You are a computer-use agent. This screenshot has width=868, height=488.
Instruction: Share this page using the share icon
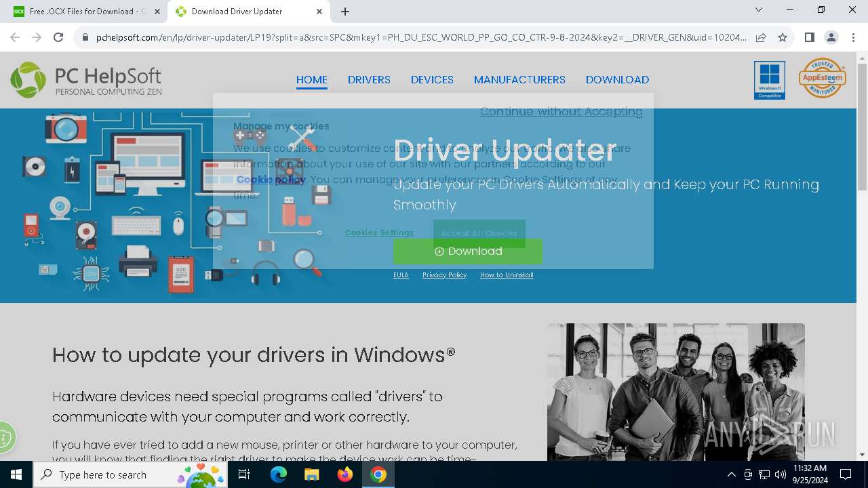click(761, 37)
